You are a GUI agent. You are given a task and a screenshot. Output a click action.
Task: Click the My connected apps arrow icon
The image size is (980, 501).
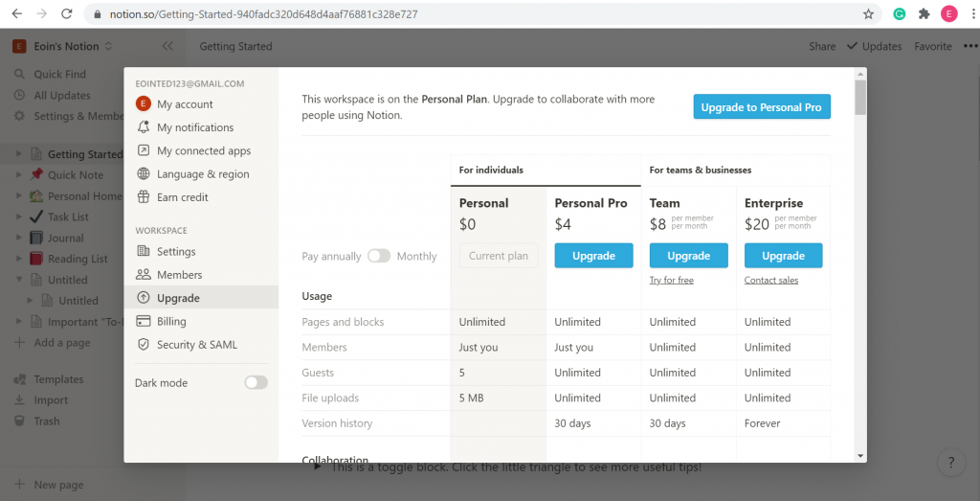point(144,150)
